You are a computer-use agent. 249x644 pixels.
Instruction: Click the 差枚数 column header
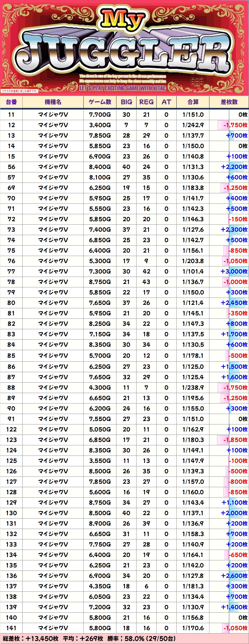pyautogui.click(x=229, y=102)
